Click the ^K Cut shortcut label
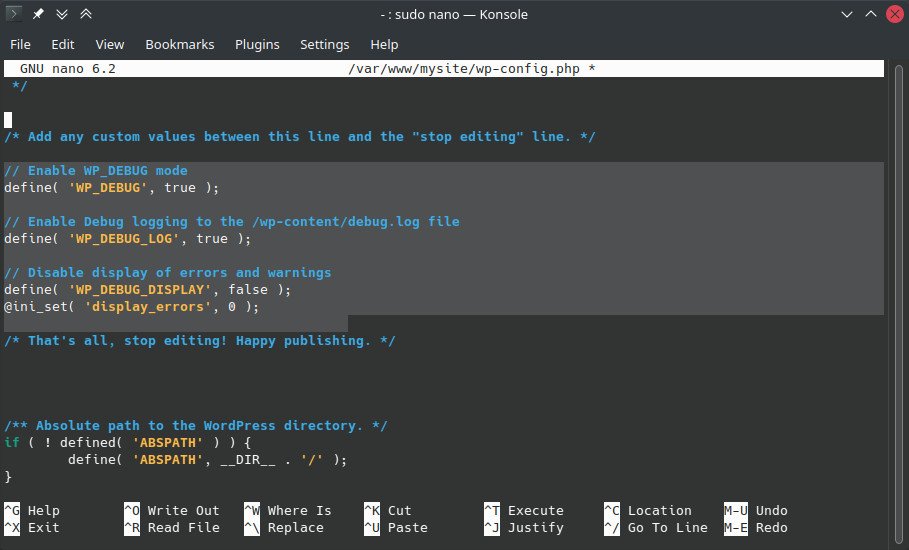 click(388, 511)
